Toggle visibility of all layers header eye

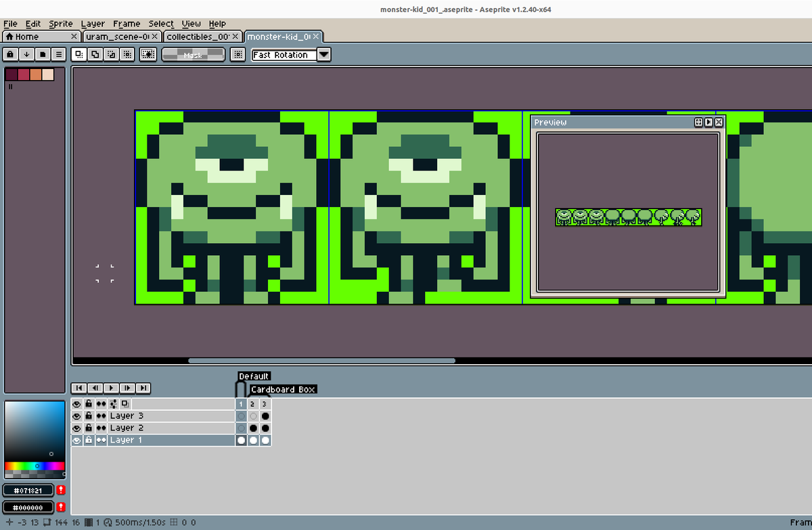pos(76,404)
